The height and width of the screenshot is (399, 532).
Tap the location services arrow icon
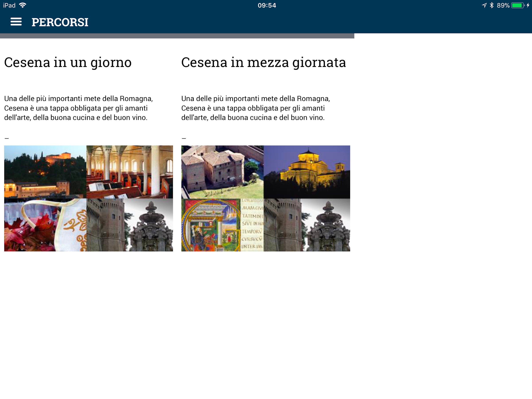coord(484,5)
